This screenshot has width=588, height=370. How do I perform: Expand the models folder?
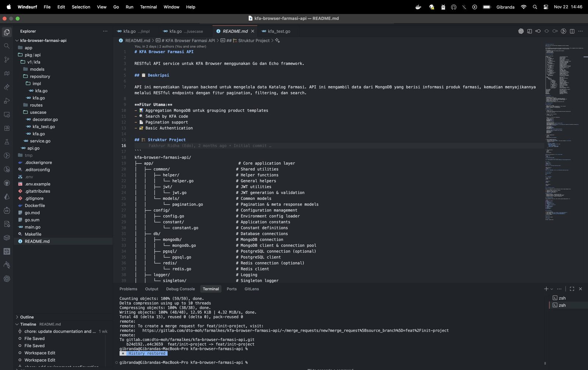[x=37, y=69]
